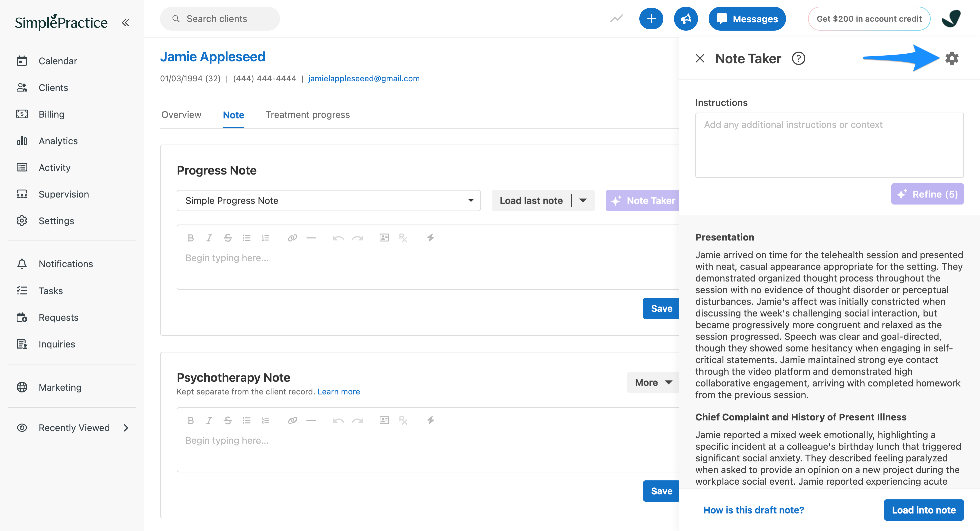Insert a link in the Psychotherapy Note editor
This screenshot has width=980, height=531.
coord(292,420)
